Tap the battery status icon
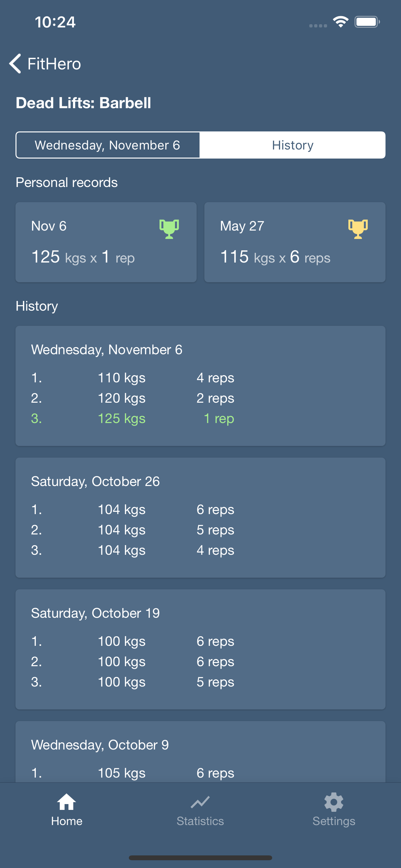The image size is (401, 868). pos(367,22)
